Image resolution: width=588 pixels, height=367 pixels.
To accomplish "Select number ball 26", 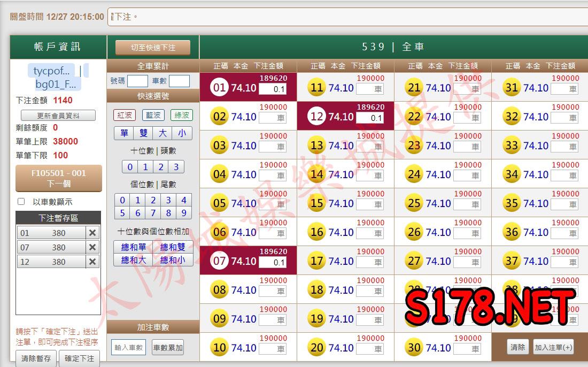I will click(414, 232).
